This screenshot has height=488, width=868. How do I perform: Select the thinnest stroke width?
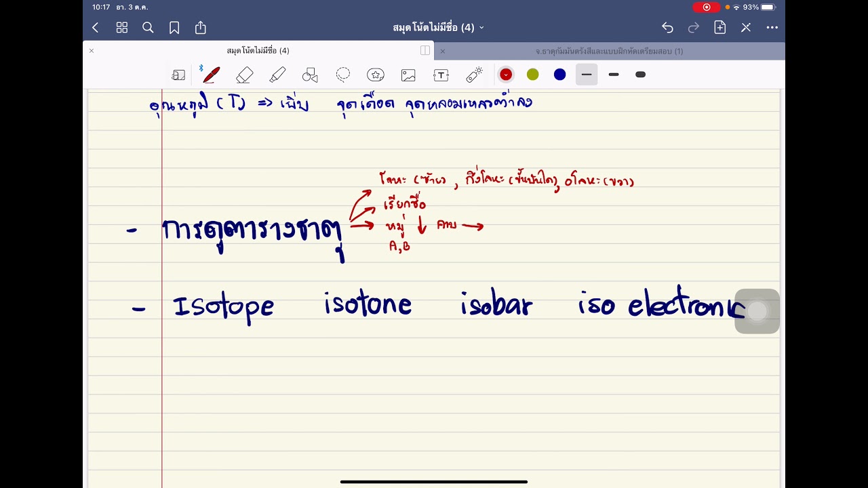point(587,75)
